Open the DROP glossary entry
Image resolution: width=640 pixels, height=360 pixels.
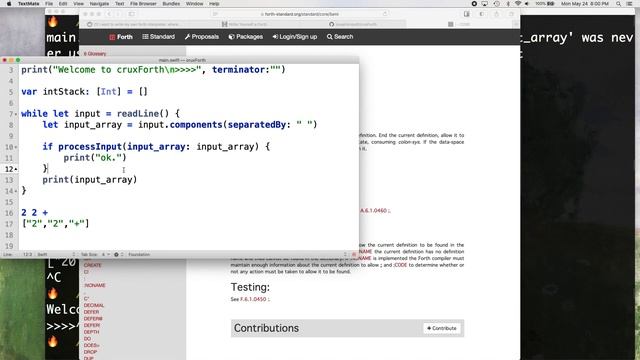click(x=90, y=352)
